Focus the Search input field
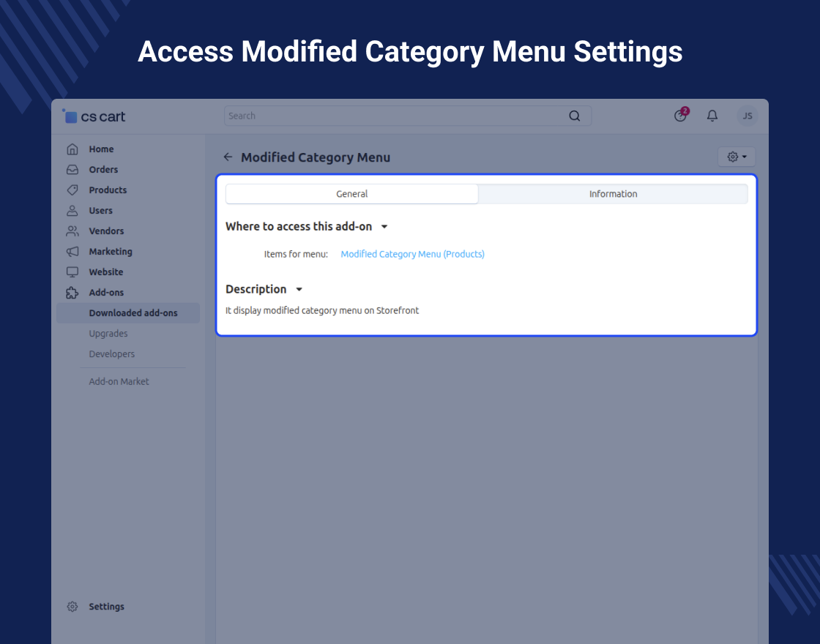Screen dimensions: 820x644 coord(398,116)
